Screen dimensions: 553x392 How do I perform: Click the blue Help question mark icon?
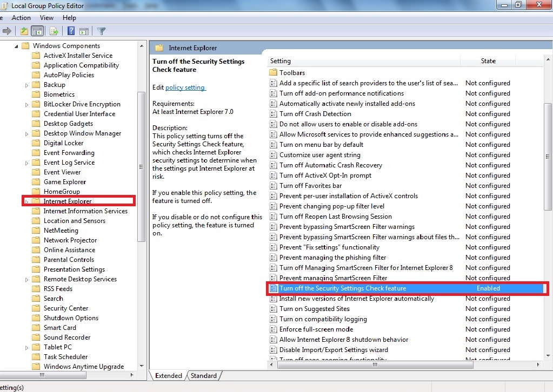pyautogui.click(x=71, y=31)
